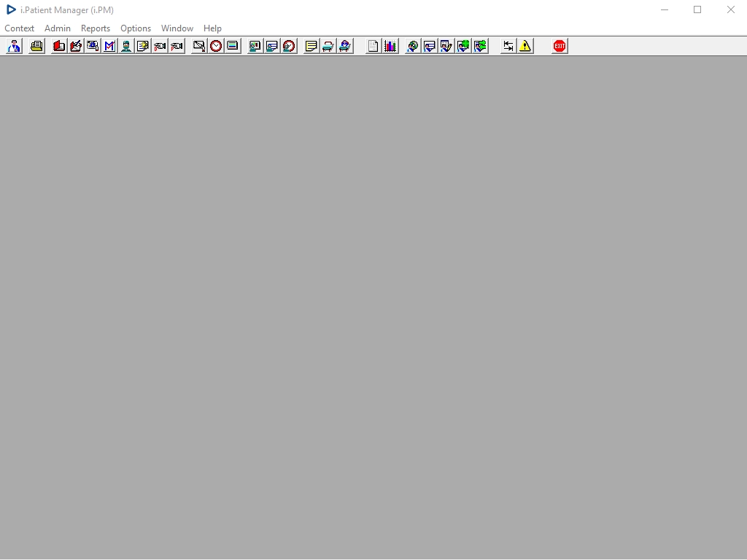Click the yellow printer toolbar icon
Image resolution: width=747 pixels, height=560 pixels.
[x=36, y=46]
